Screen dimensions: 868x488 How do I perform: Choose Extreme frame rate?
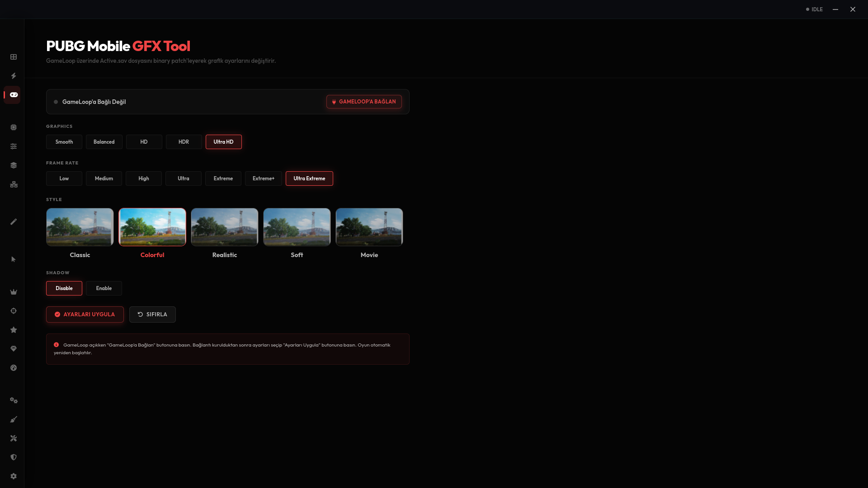[x=223, y=178]
